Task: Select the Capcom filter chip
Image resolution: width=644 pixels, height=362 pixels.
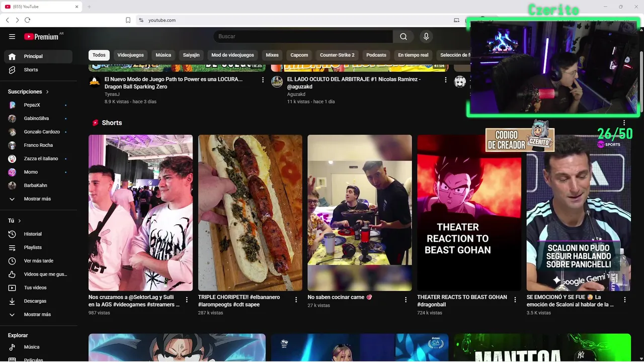Action: click(x=299, y=55)
